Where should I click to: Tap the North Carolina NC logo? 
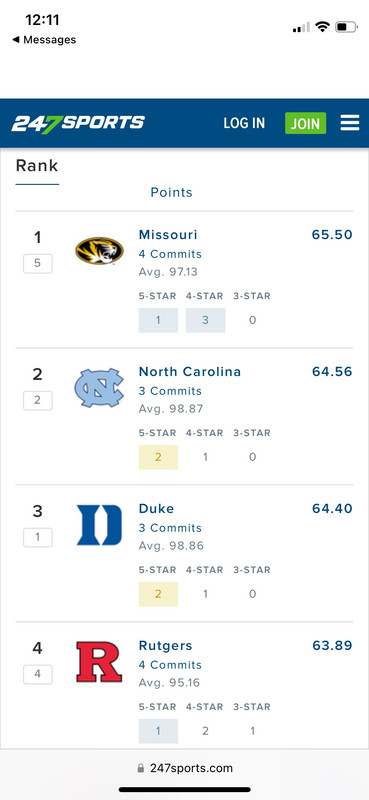tap(99, 388)
